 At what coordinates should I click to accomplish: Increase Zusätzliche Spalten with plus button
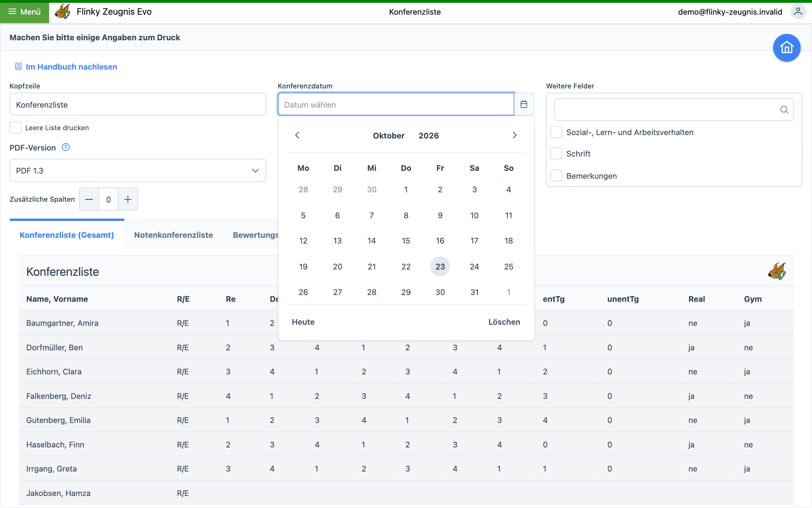coord(128,199)
